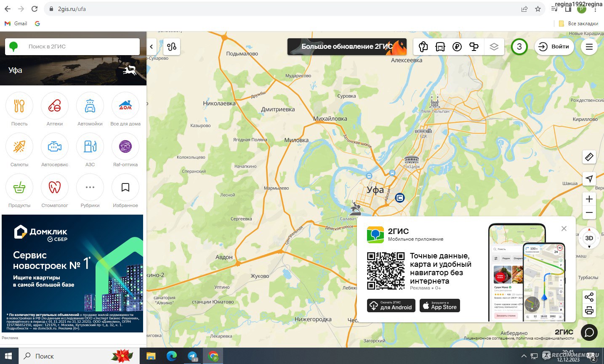Click the QR code in app popup
This screenshot has height=364, width=604.
386,271
